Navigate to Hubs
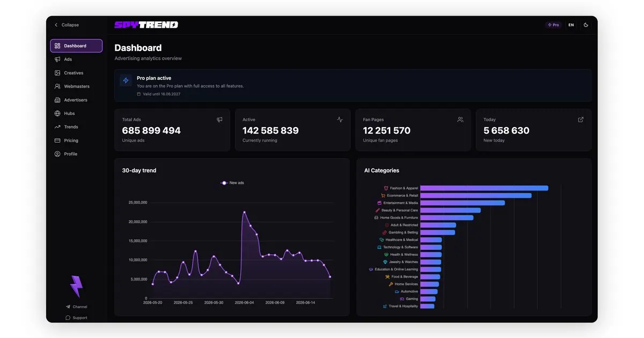 pyautogui.click(x=76, y=113)
